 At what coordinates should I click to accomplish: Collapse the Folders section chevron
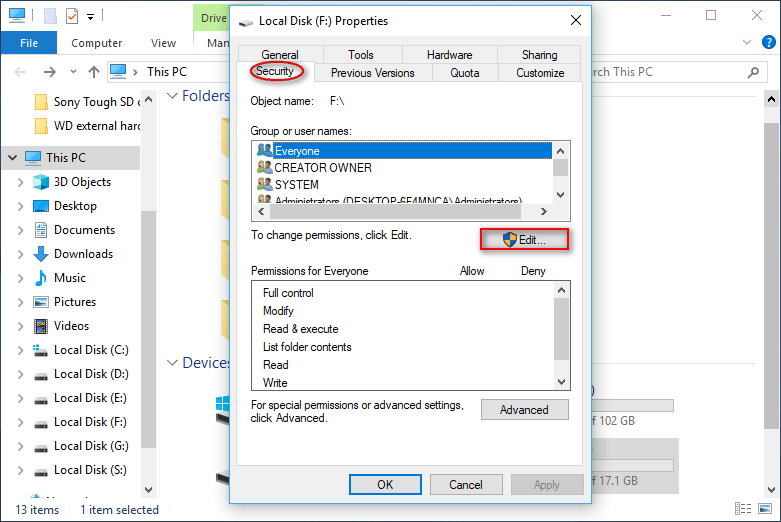coord(172,96)
